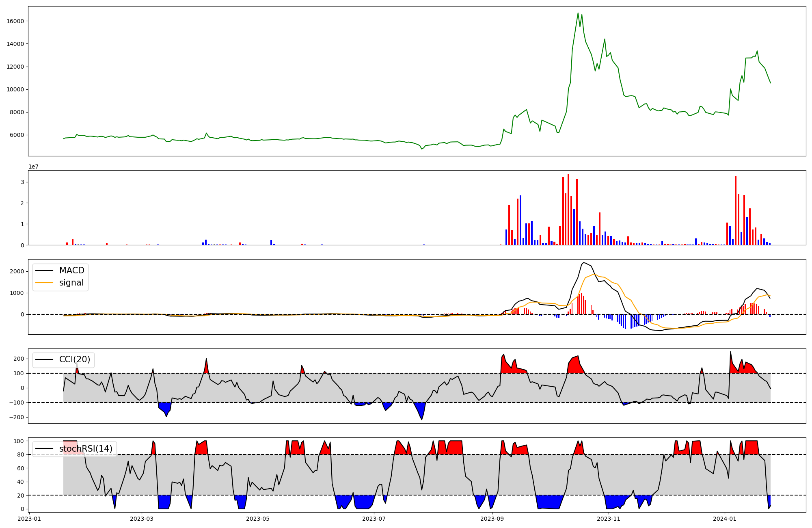Viewport: 812px width, 528px height.
Task: Click the 2023-07 x-axis date label
Action: coord(374,518)
